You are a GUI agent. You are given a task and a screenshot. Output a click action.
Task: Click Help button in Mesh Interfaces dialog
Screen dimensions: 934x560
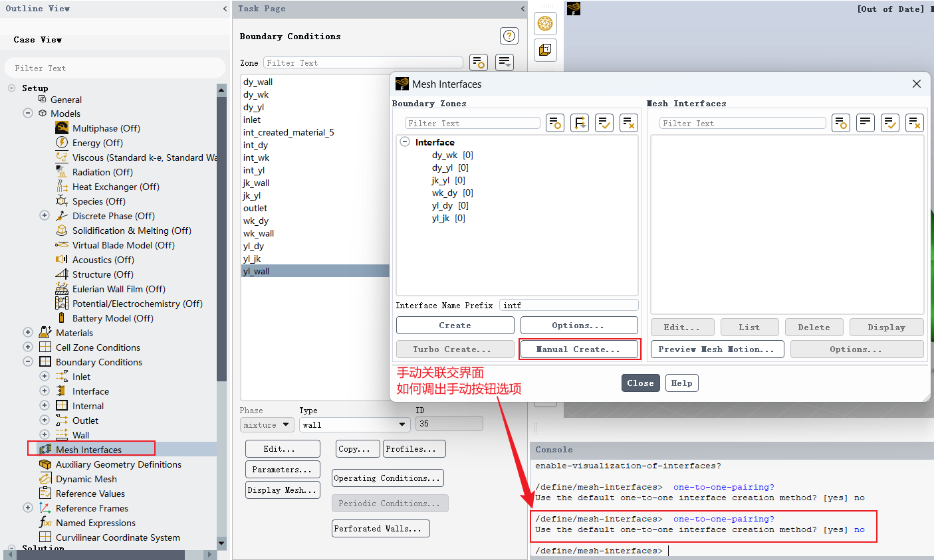681,383
